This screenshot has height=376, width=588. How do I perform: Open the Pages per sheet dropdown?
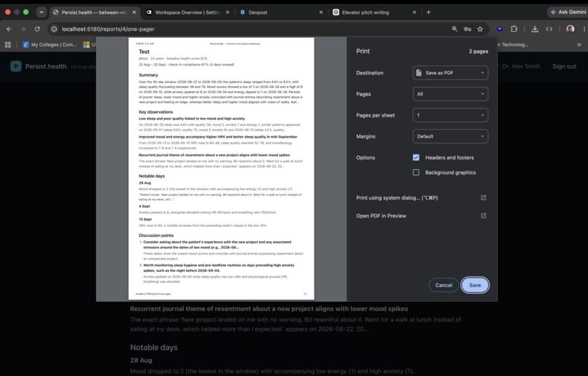click(x=450, y=115)
